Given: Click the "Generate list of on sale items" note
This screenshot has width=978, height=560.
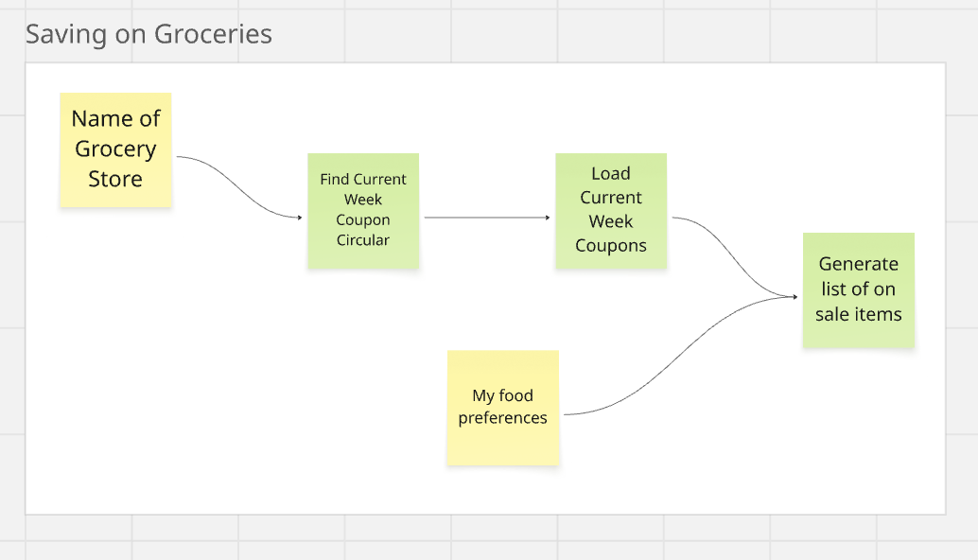Looking at the screenshot, I should (x=858, y=289).
